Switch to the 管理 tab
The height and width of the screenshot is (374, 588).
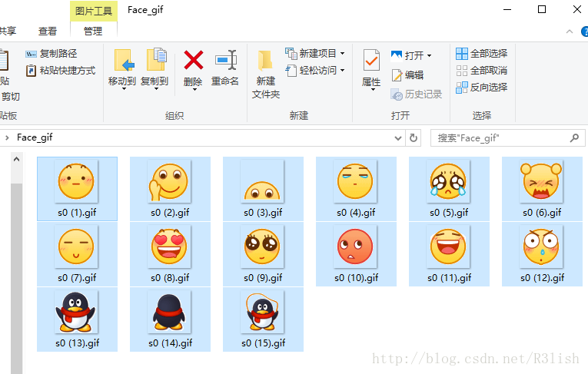(93, 31)
